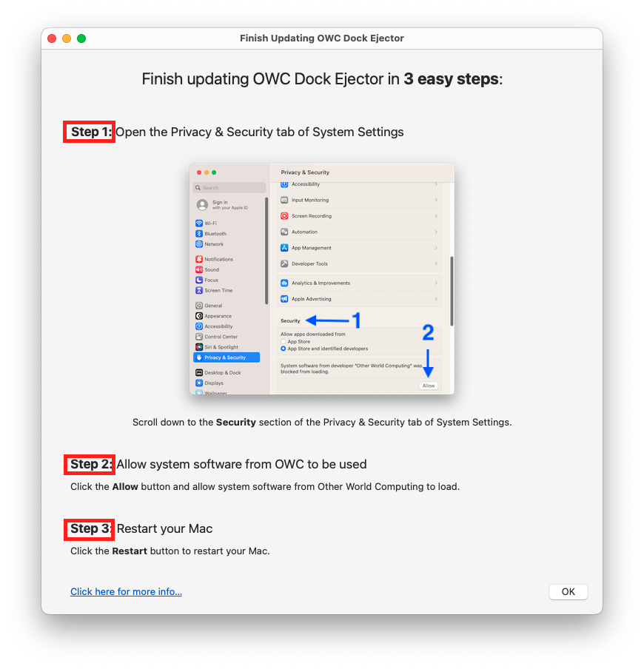Click the Allow button in the illustration
The width and height of the screenshot is (644, 669).
tap(429, 386)
